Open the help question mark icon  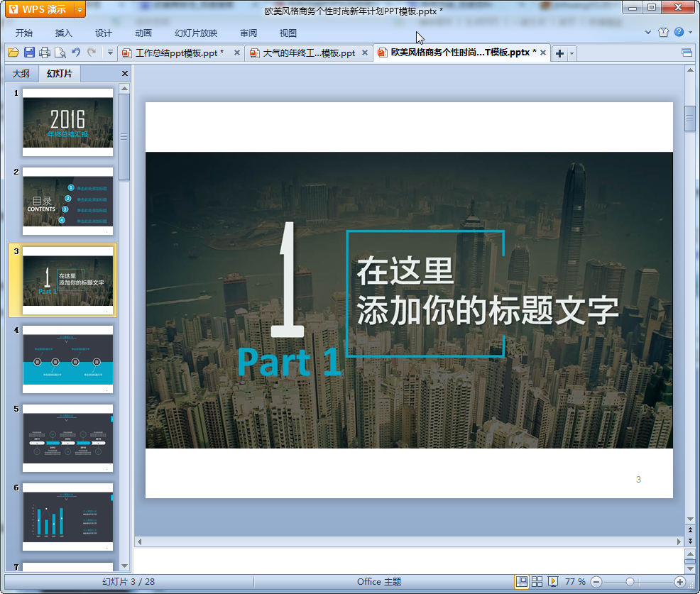click(679, 32)
